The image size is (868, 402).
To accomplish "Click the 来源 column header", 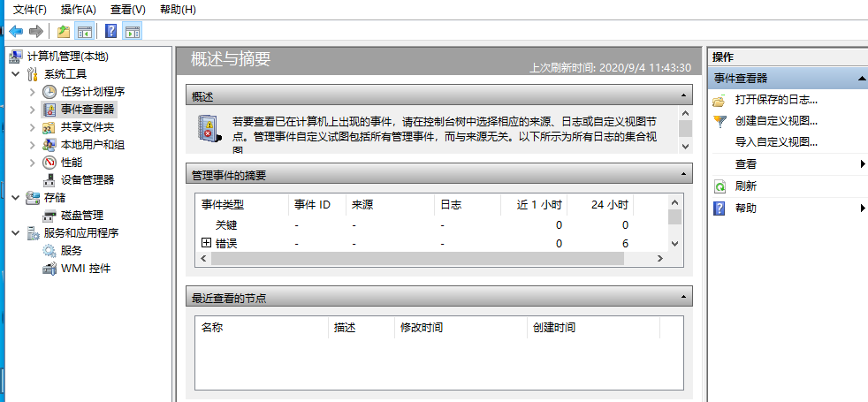I will tap(391, 205).
